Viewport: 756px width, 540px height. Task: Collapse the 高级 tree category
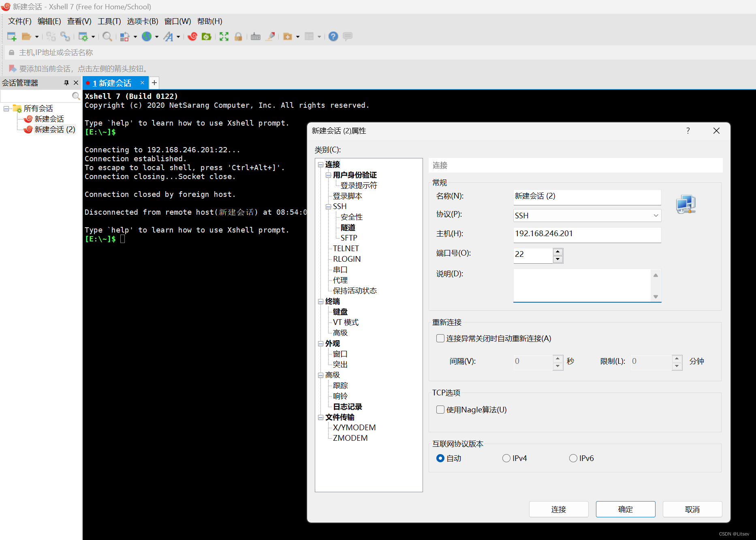(320, 375)
